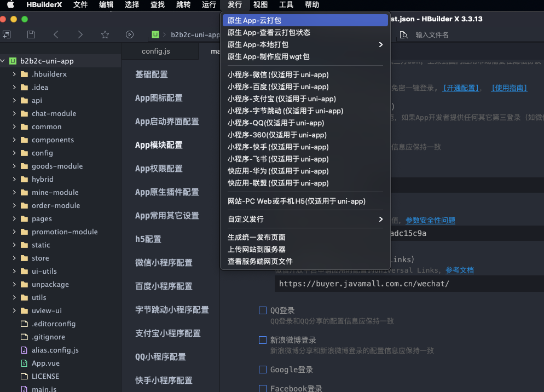The width and height of the screenshot is (544, 392).
Task: Expand the goods-module folder
Action: [x=14, y=166]
